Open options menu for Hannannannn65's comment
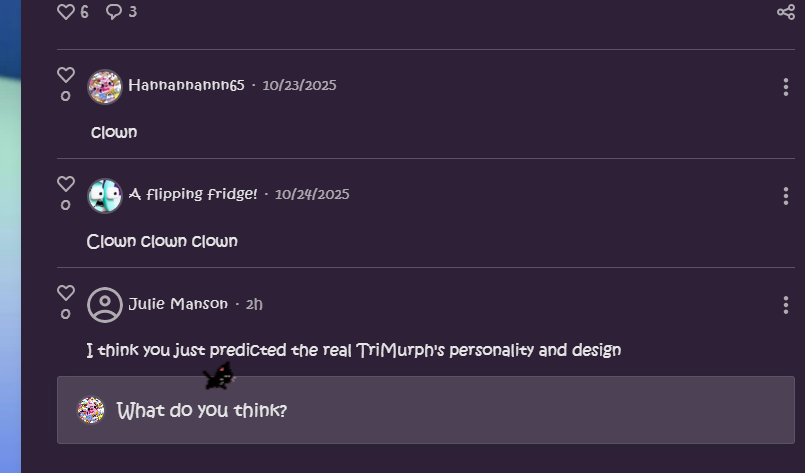Screen dimensions: 805x473 coord(786,87)
